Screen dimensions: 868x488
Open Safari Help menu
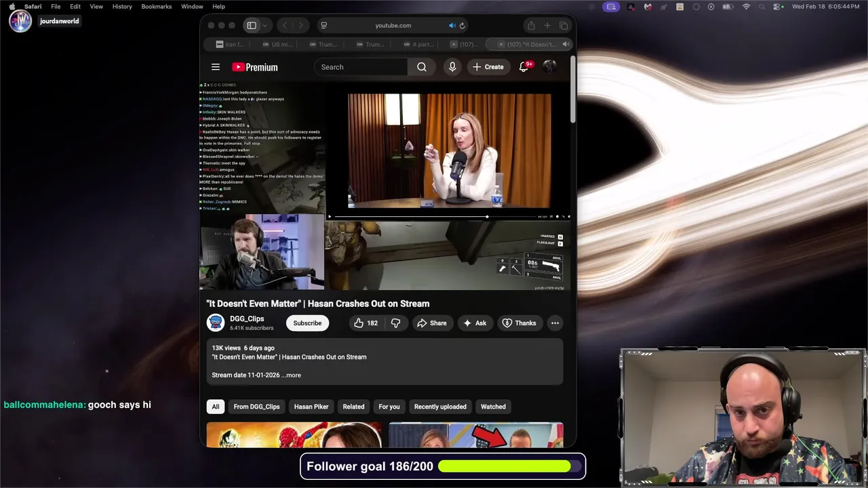click(218, 7)
